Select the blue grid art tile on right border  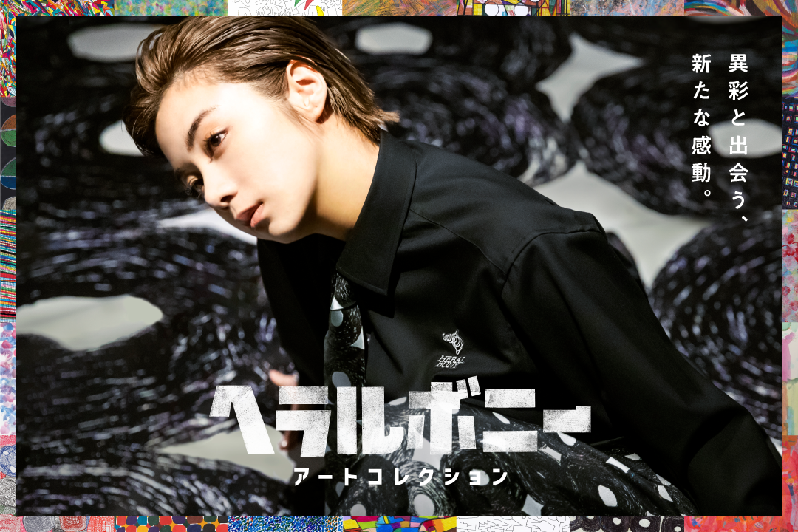[790, 153]
